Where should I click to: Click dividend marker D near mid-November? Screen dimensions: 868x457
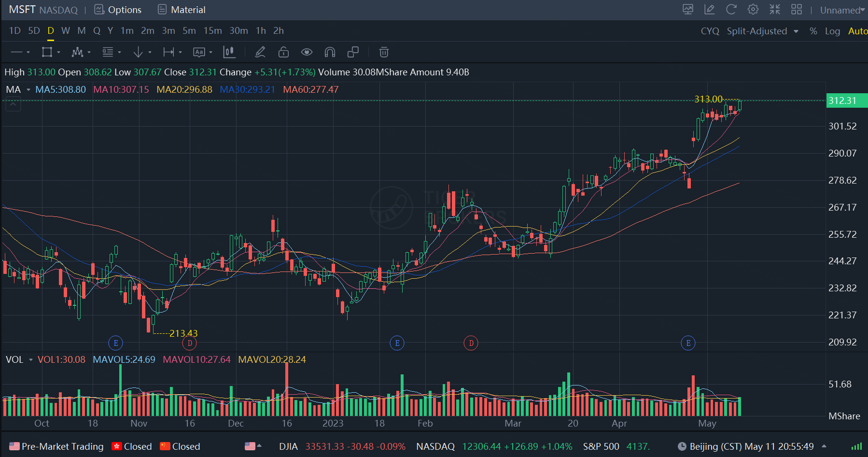[190, 343]
